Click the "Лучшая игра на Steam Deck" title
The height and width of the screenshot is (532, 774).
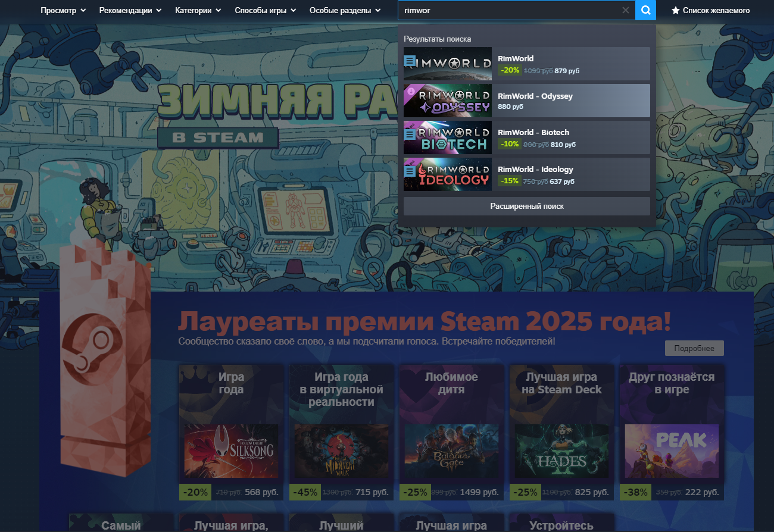click(561, 383)
